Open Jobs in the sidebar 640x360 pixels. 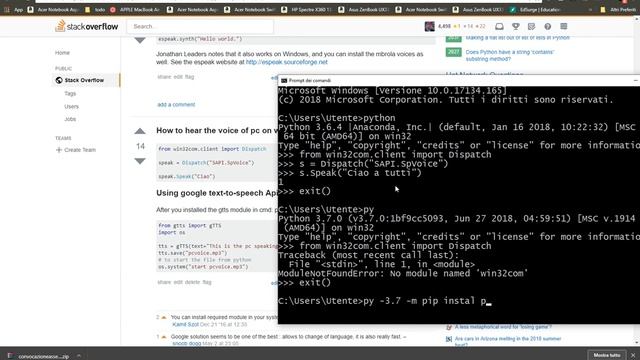70,119
